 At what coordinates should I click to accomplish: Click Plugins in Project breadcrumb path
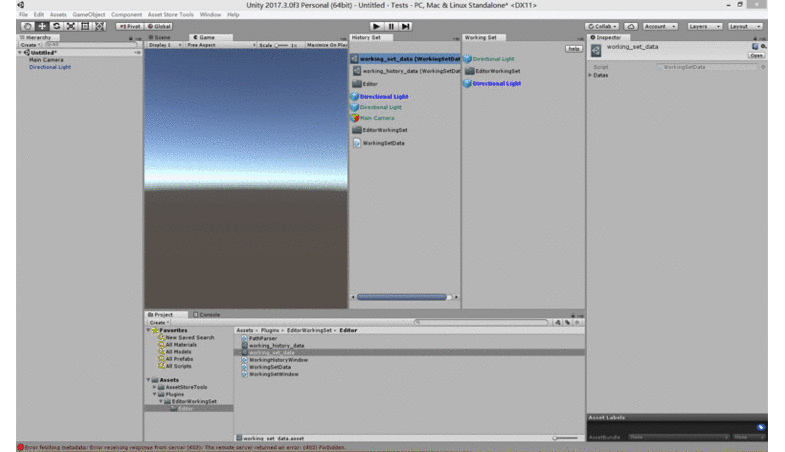269,330
